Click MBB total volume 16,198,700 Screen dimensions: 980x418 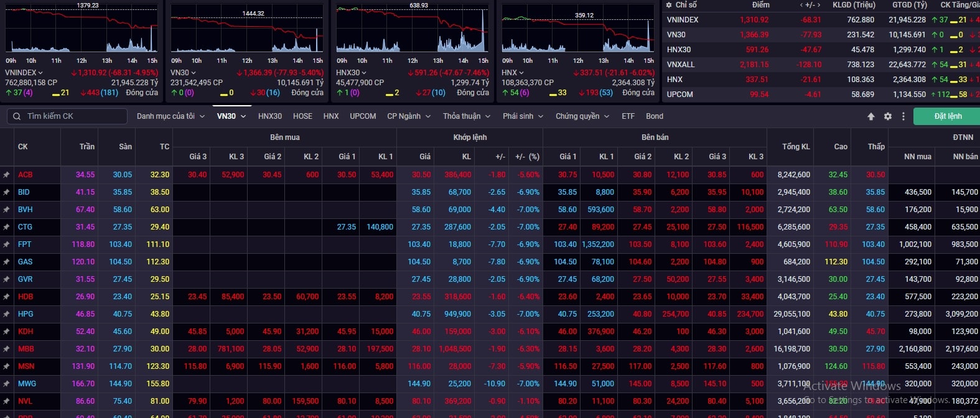792,349
